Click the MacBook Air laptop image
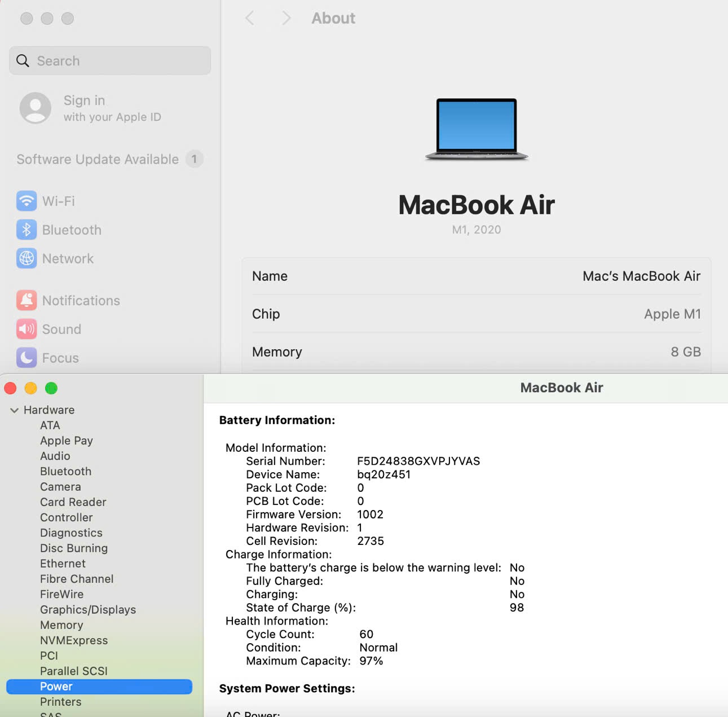This screenshot has width=728, height=717. tap(476, 129)
